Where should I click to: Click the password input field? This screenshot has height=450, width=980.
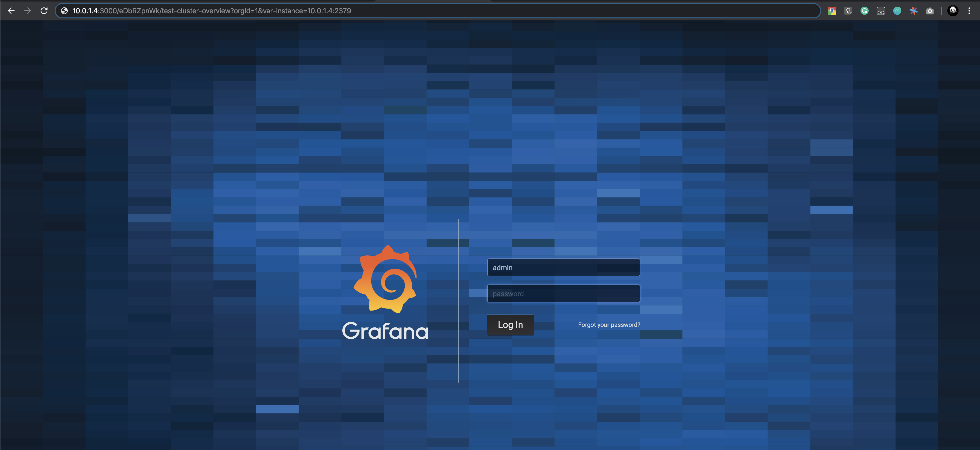pos(563,293)
